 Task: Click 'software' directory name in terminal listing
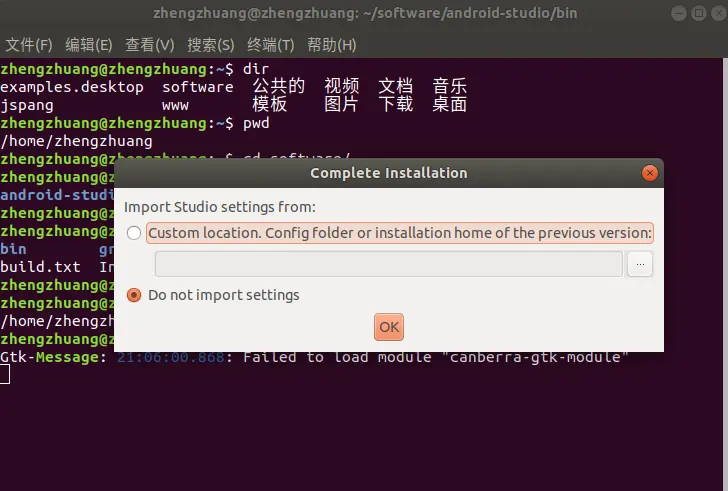point(198,87)
